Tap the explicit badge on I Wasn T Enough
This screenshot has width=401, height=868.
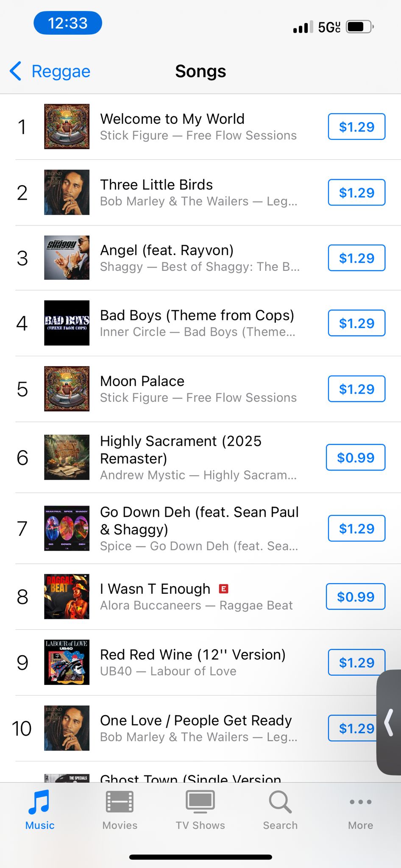click(x=223, y=589)
